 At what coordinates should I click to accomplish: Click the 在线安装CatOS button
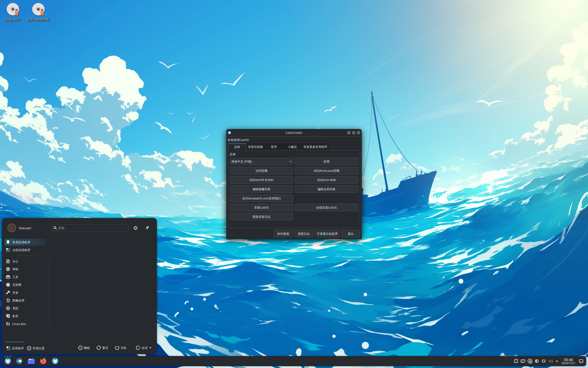click(326, 207)
